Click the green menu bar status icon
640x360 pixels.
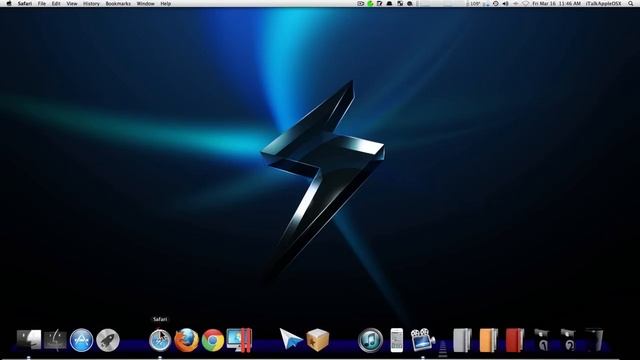pyautogui.click(x=370, y=4)
